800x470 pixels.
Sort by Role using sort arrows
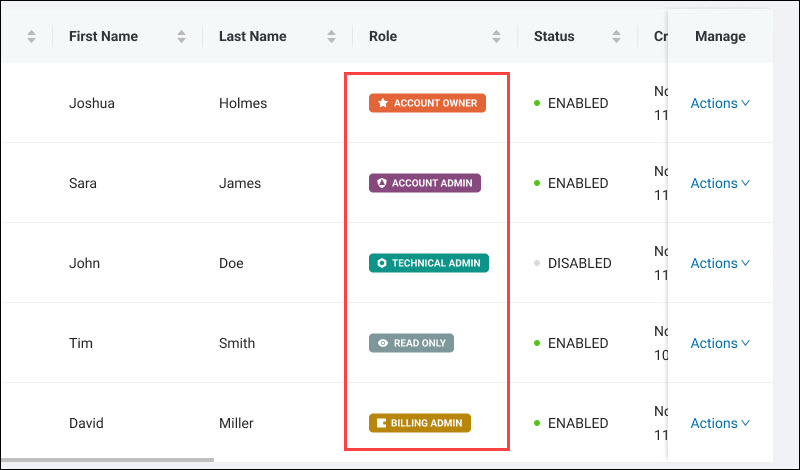point(496,36)
